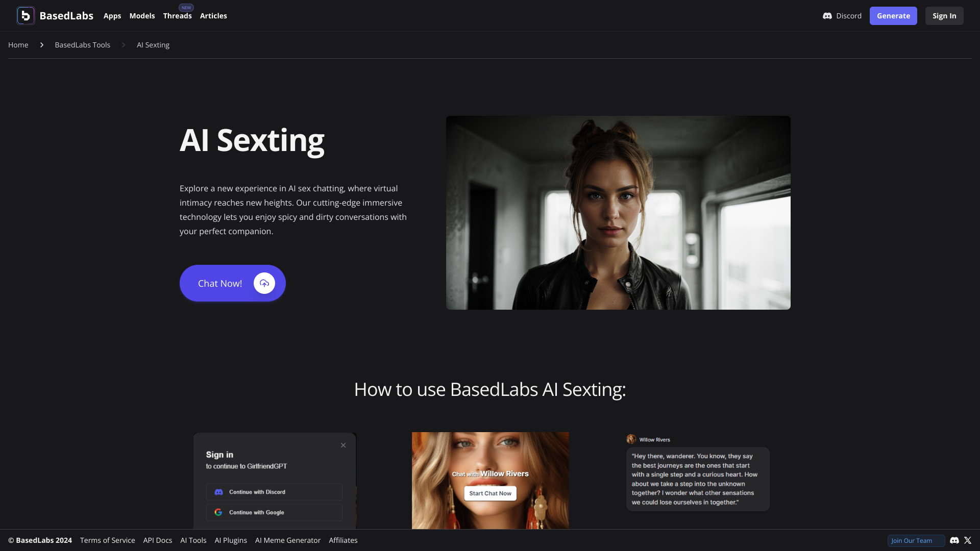
Task: Select the Apps navigation icon
Action: click(112, 15)
